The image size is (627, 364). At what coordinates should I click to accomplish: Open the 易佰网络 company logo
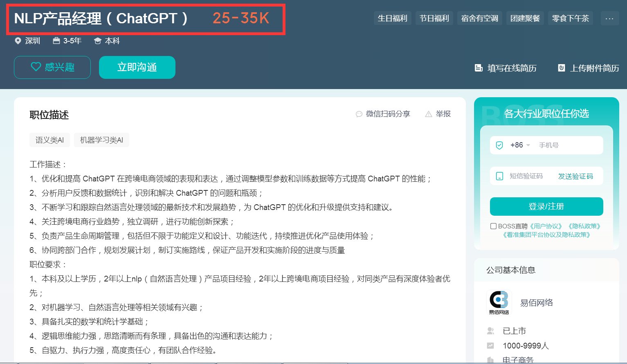pos(499,303)
